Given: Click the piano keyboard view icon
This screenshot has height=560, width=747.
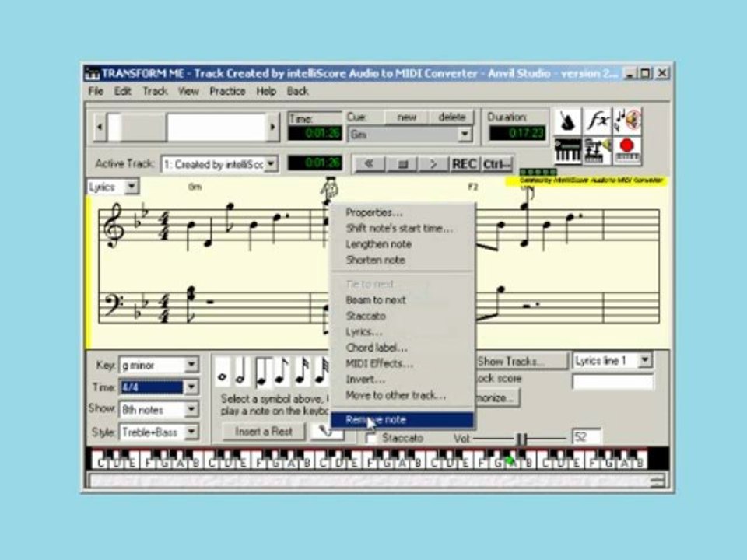Looking at the screenshot, I should click(567, 151).
